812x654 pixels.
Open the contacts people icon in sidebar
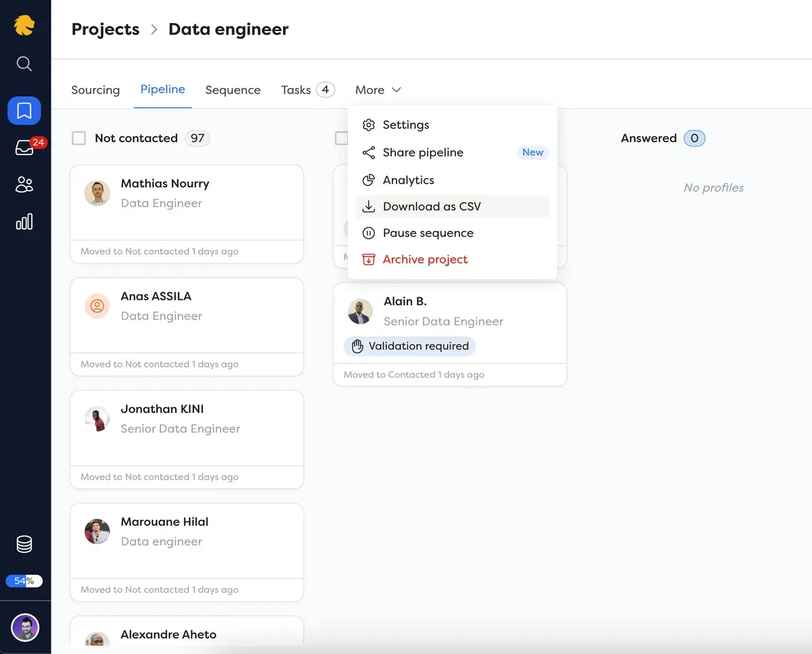coord(24,184)
